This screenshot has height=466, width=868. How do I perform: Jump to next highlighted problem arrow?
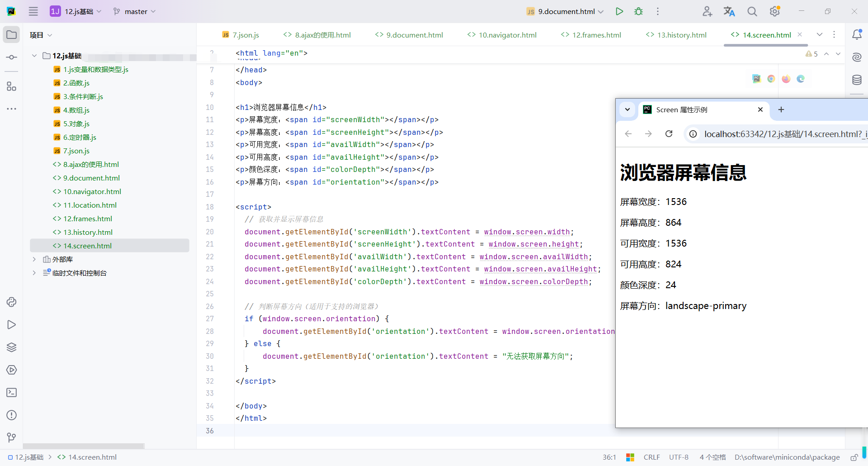point(838,54)
